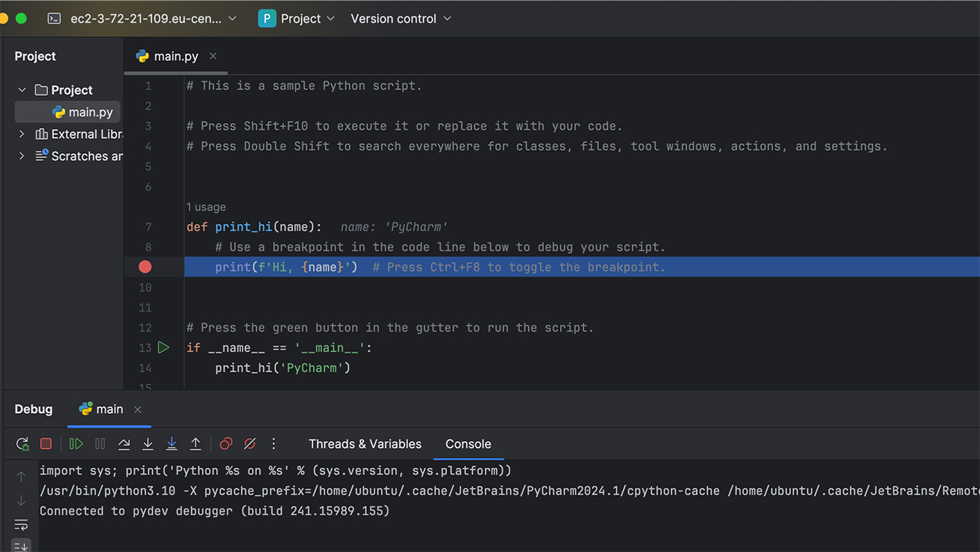
Task: Select the Console tab
Action: [x=468, y=444]
